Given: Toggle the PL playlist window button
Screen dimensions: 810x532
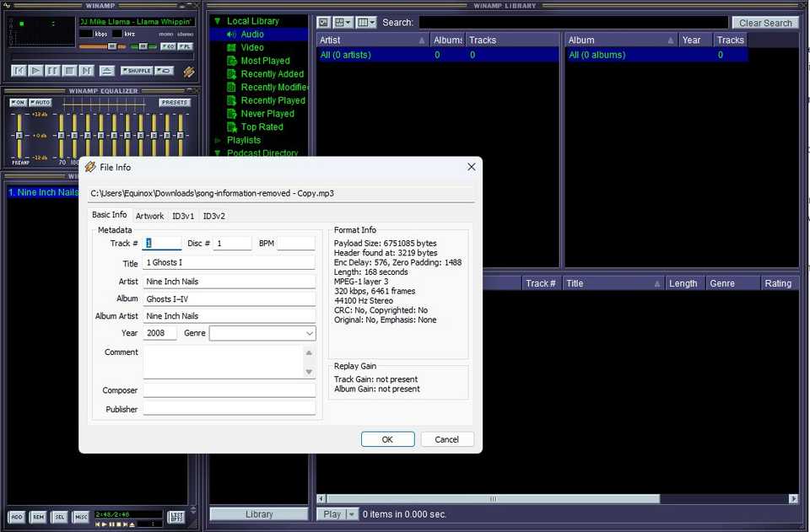Looking at the screenshot, I should pyautogui.click(x=186, y=46).
